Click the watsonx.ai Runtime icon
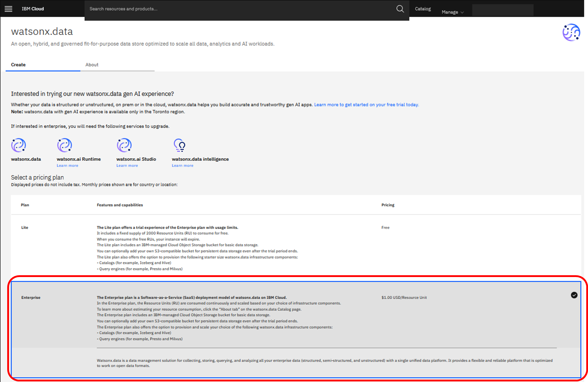 coord(64,145)
